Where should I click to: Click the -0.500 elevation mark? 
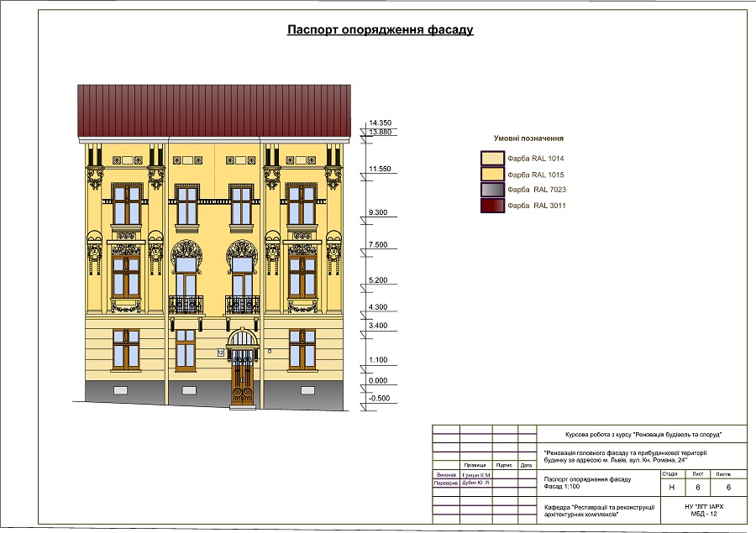380,399
